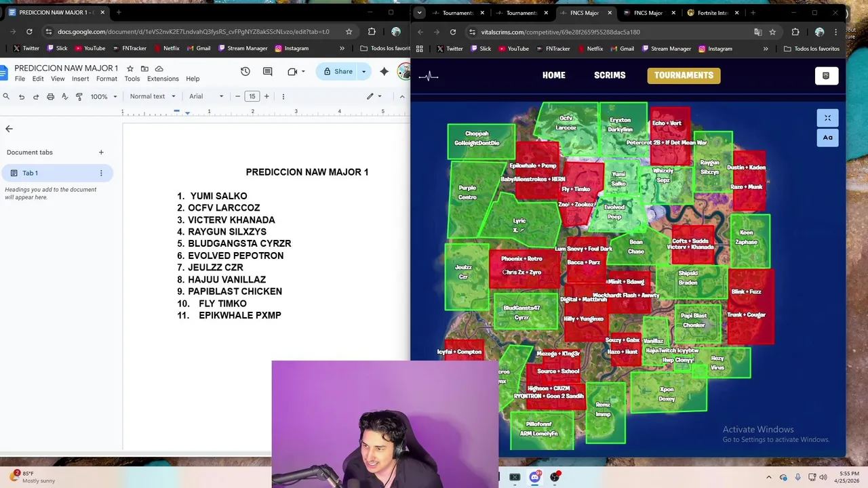Star the PREDICCION NAW MAJOR 1 document
Image resolution: width=868 pixels, height=488 pixels.
(x=130, y=68)
